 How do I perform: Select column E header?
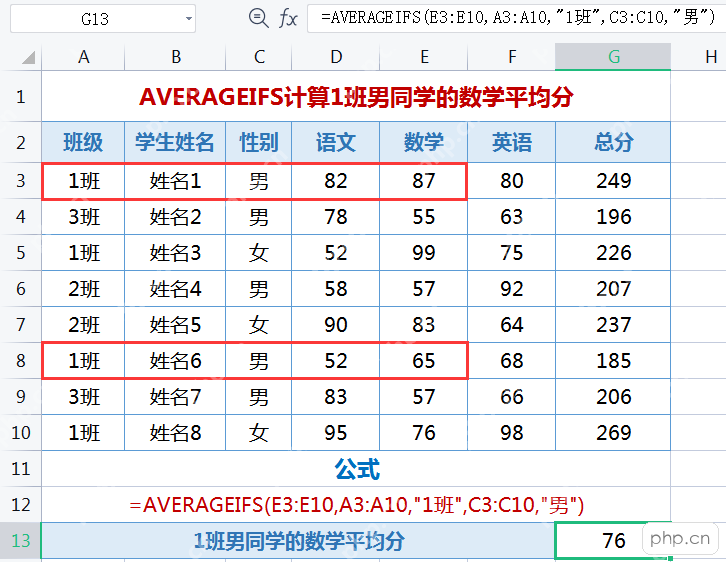[x=424, y=57]
